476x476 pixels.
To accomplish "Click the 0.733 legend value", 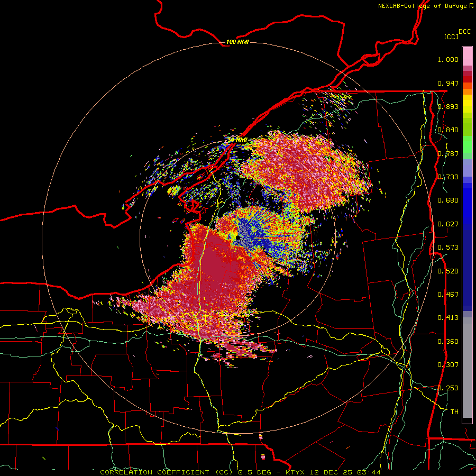I will [x=448, y=177].
